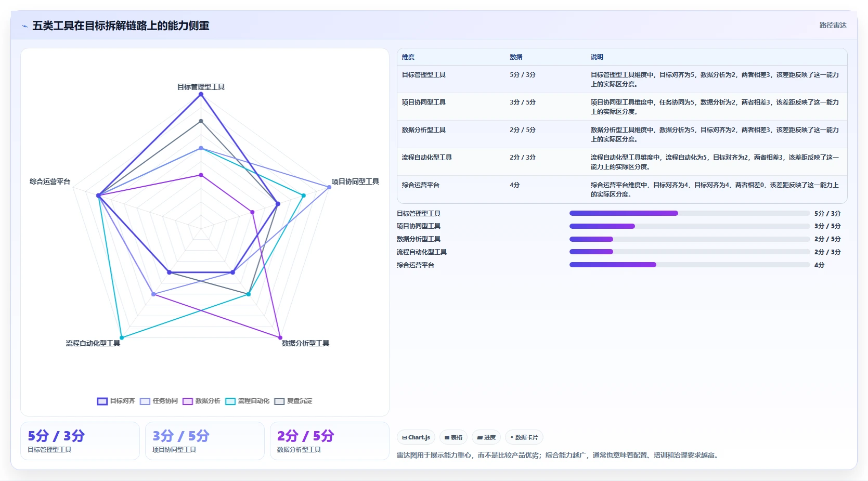Click the purple radar point near 数据分析型工具 label
868x481 pixels.
pyautogui.click(x=280, y=337)
